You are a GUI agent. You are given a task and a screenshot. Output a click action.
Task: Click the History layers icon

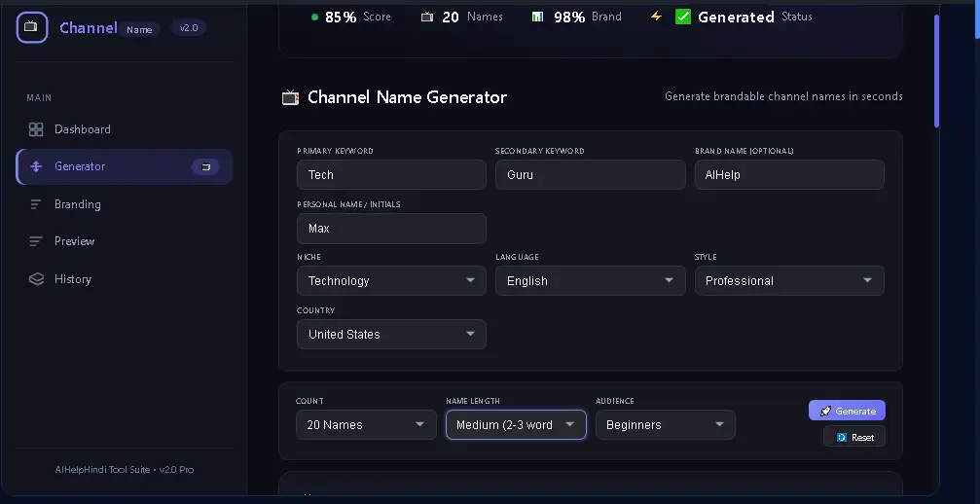[36, 279]
